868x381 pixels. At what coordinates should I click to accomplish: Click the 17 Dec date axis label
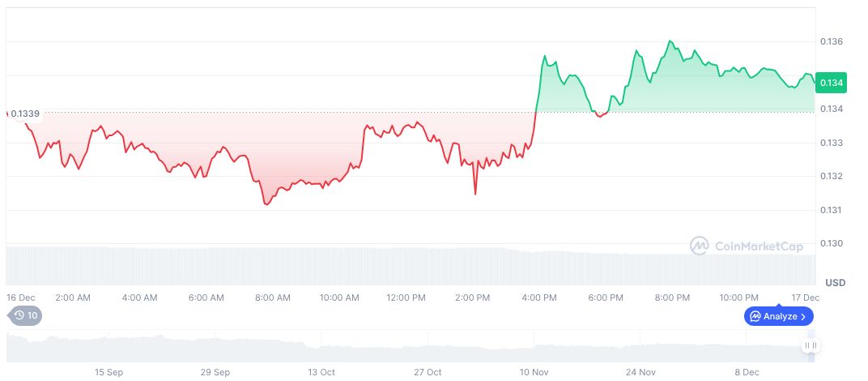point(803,298)
